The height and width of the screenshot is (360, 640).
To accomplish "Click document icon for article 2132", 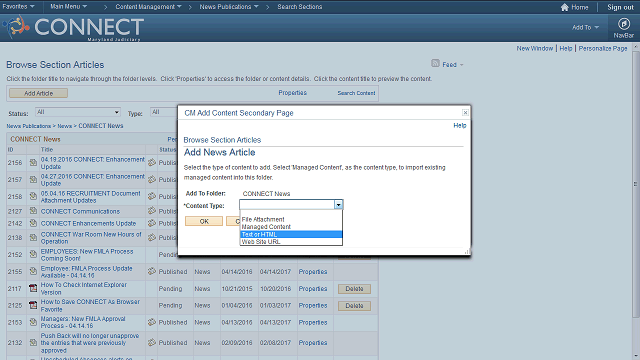I will [33, 342].
